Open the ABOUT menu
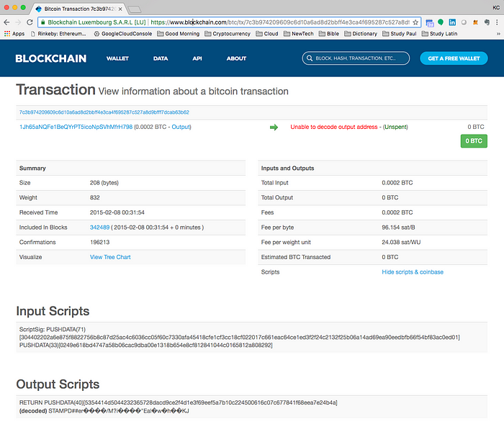The image size is (504, 424). (236, 58)
